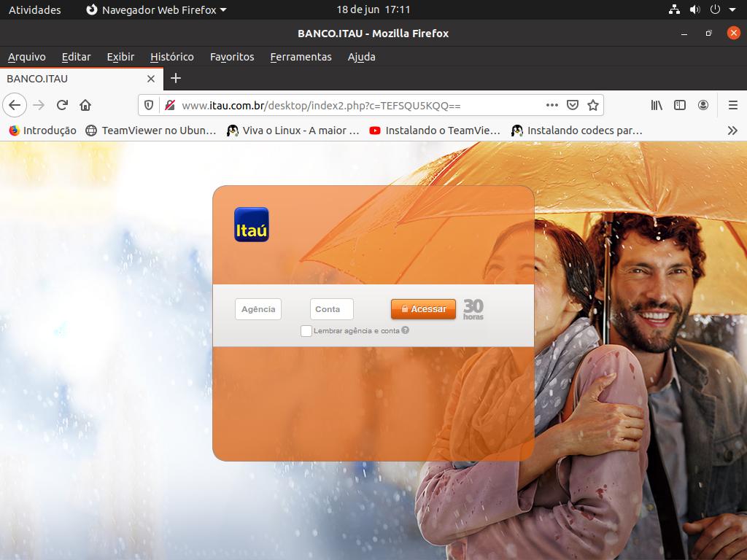Save page to Pocket
The width and height of the screenshot is (747, 560).
(573, 105)
